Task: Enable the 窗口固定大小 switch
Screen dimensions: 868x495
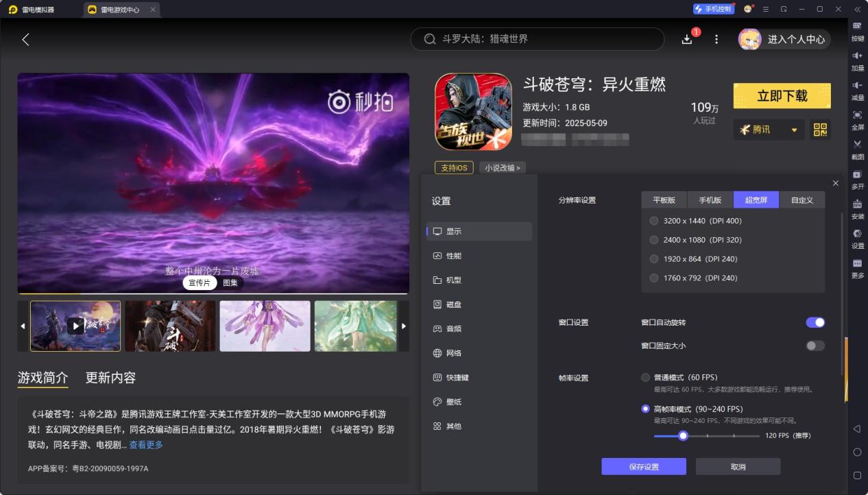Action: 815,346
